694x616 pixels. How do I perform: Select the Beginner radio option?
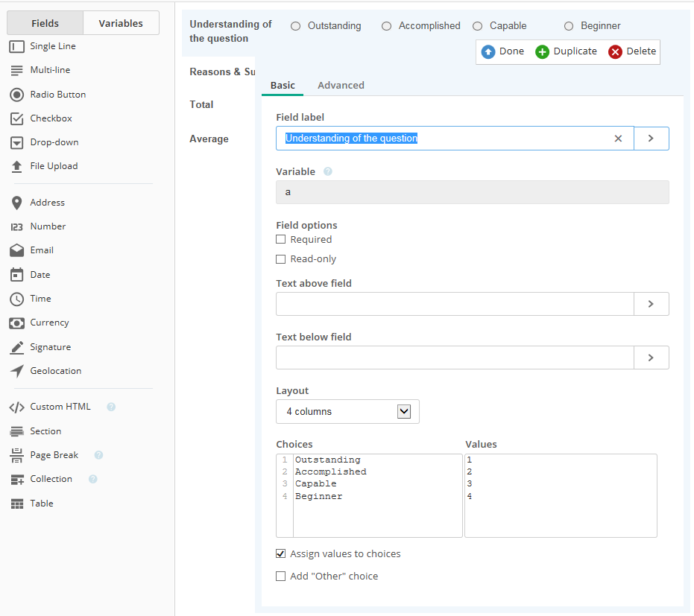(x=568, y=26)
